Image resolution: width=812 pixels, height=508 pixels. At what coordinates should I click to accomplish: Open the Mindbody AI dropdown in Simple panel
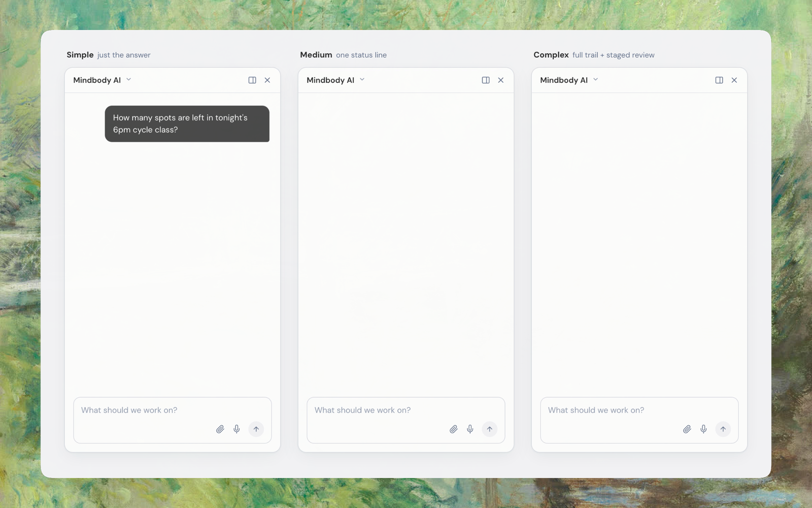(102, 80)
